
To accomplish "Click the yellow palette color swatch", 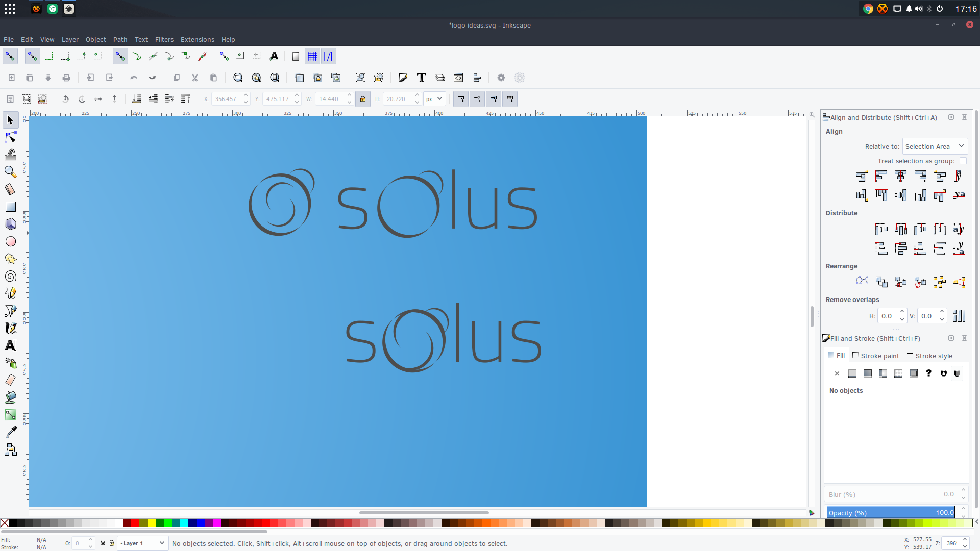I will tap(152, 522).
